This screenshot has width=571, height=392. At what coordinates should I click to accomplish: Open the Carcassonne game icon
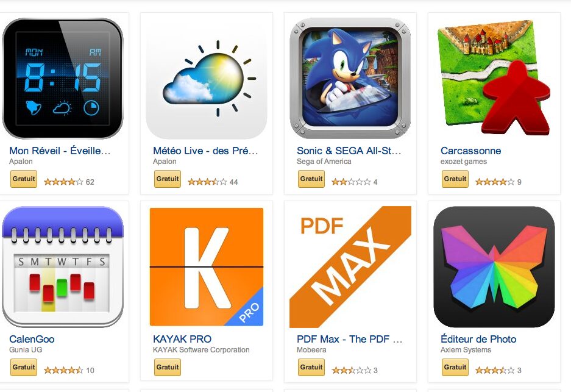click(494, 78)
